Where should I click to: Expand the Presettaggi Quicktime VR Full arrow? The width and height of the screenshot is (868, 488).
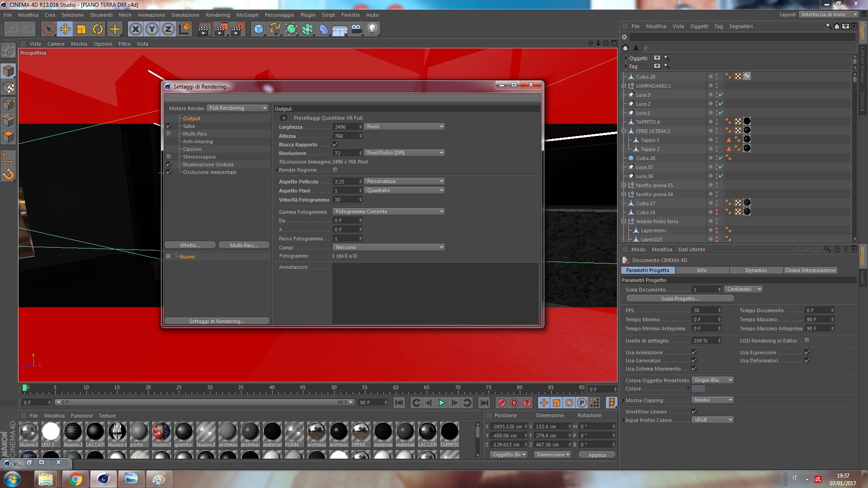pos(284,118)
